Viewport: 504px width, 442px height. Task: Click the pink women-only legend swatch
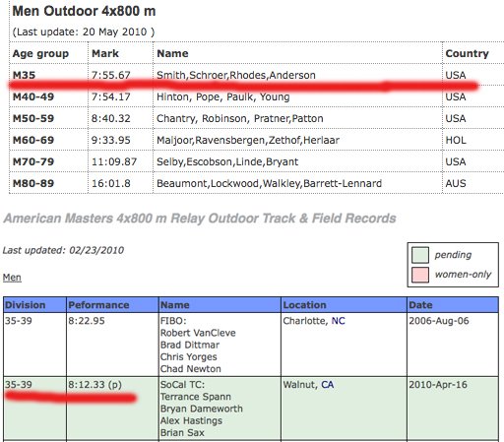(x=420, y=275)
